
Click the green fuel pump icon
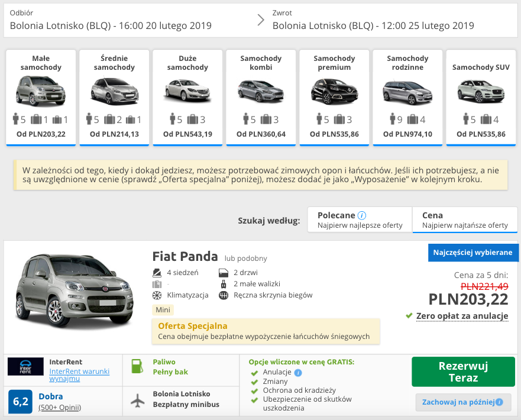point(137,366)
